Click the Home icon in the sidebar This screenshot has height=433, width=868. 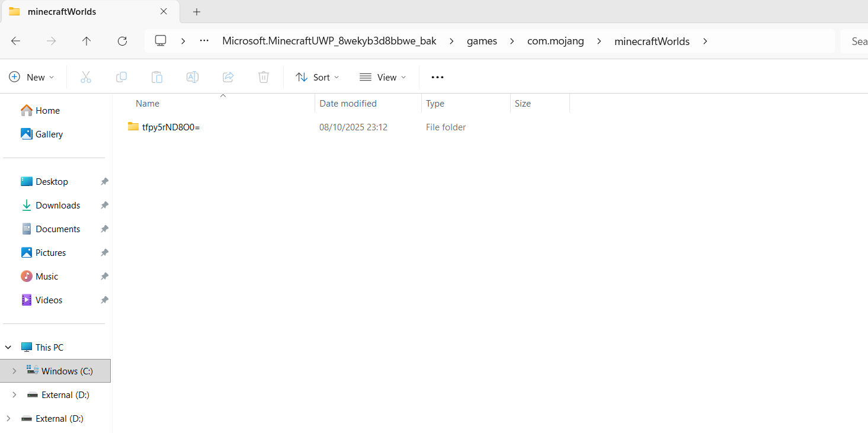coord(27,110)
